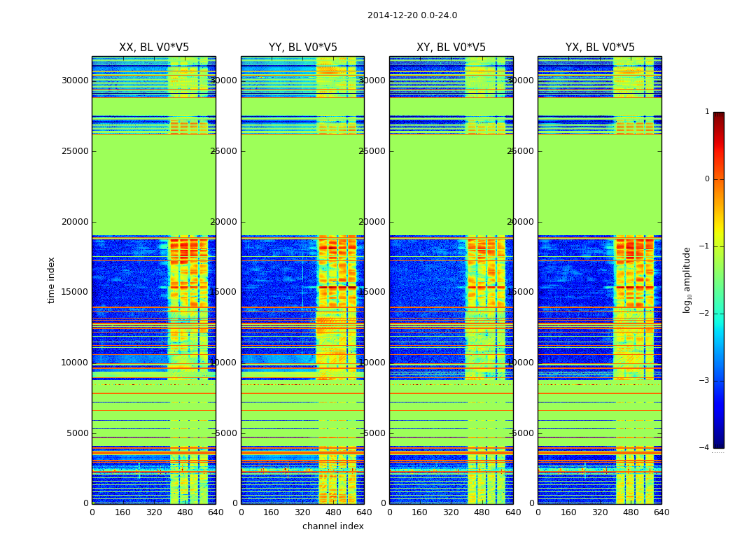Image resolution: width=735 pixels, height=560 pixels.
Task: Click the colorbar tick label '-4'
Action: click(705, 448)
